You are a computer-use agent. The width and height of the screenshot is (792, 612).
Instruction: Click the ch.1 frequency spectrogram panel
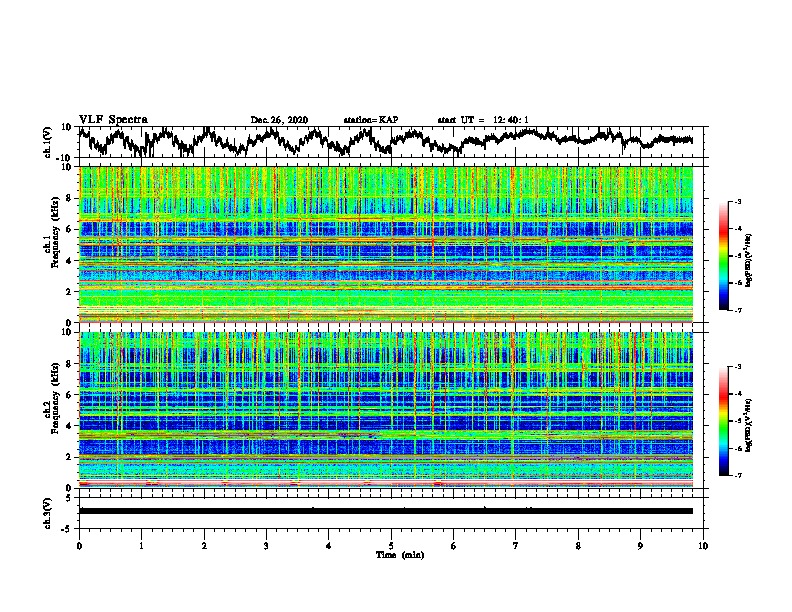point(386,244)
